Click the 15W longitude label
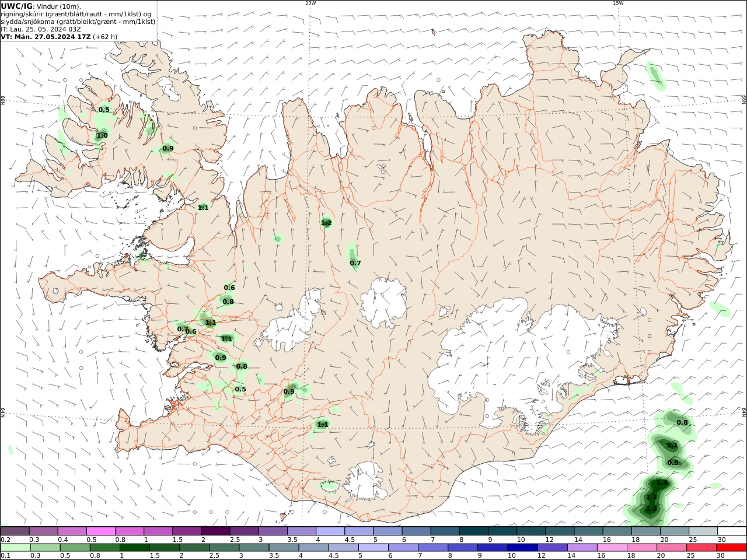This screenshot has height=560, width=747. [x=618, y=3]
